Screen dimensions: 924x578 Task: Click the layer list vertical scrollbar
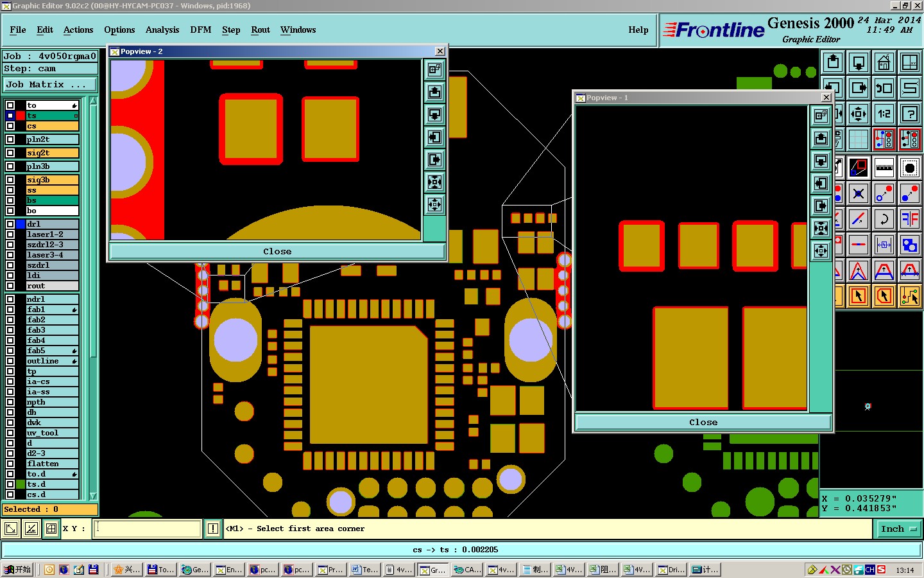[x=94, y=231]
